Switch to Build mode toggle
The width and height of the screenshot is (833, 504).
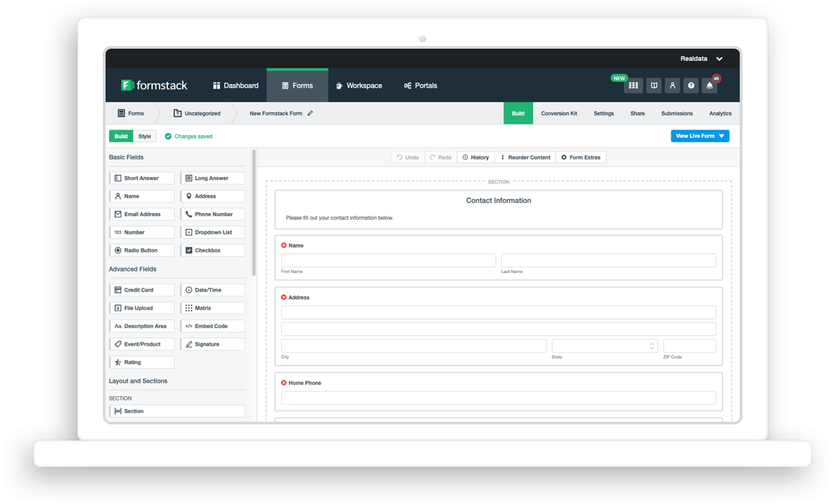(x=121, y=136)
